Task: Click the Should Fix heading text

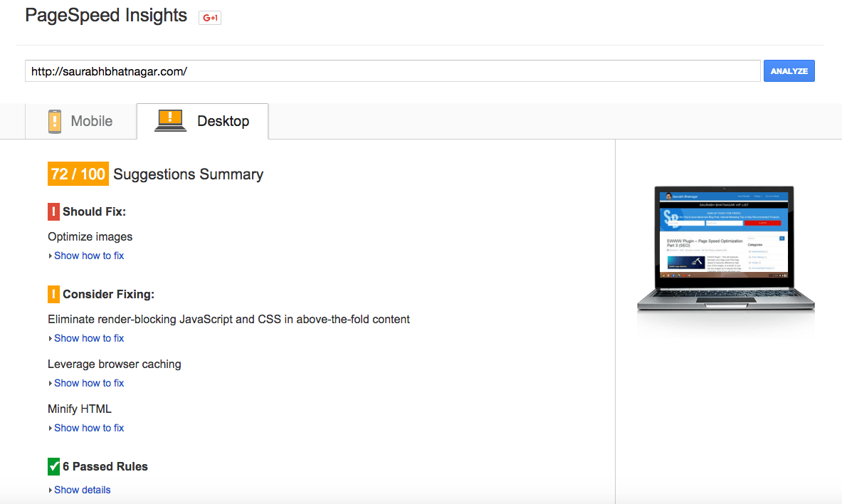Action: point(94,211)
